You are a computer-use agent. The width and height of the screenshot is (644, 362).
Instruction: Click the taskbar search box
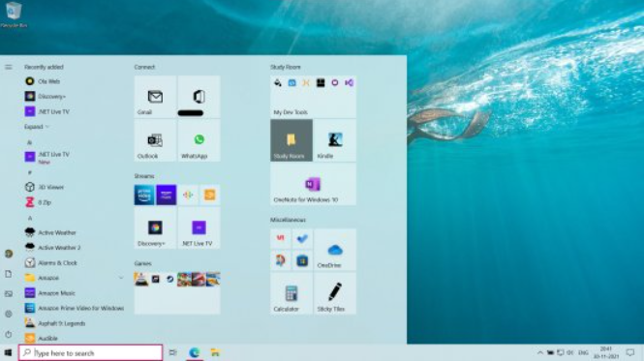pyautogui.click(x=90, y=352)
